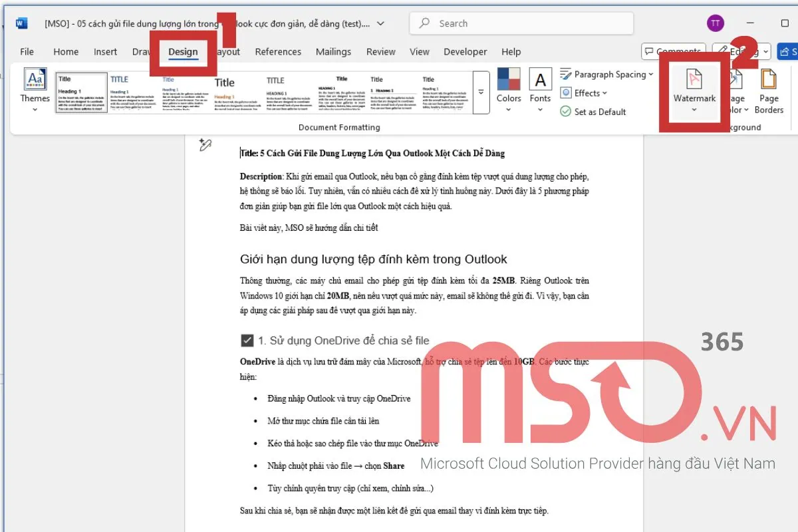This screenshot has height=532, width=798.
Task: Open the Themes gallery
Action: (35, 90)
